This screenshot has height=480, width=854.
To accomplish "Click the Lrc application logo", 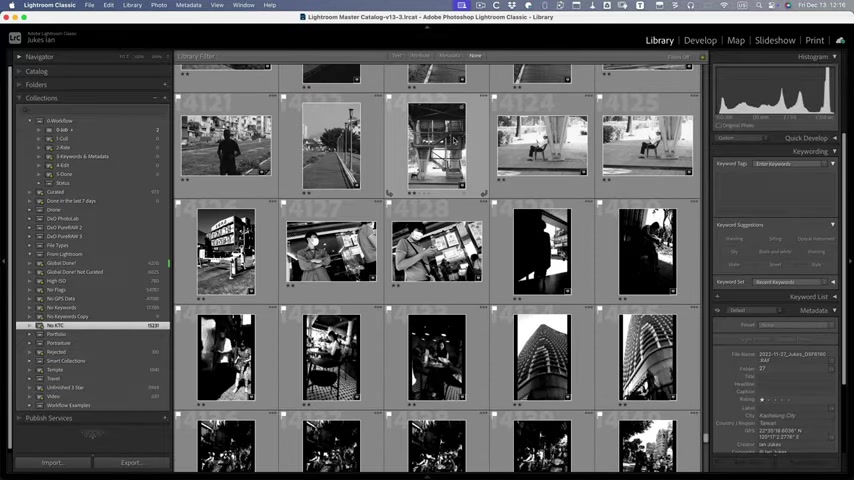I will tap(15, 38).
